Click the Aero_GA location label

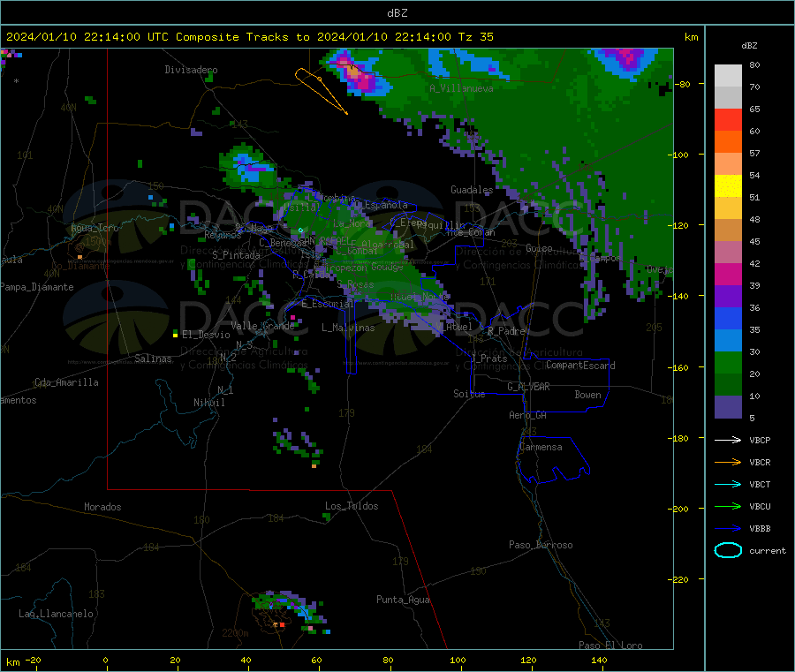tap(528, 415)
